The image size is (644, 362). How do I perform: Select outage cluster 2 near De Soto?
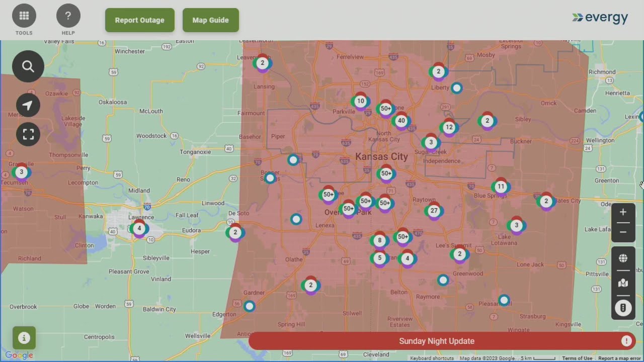point(235,232)
